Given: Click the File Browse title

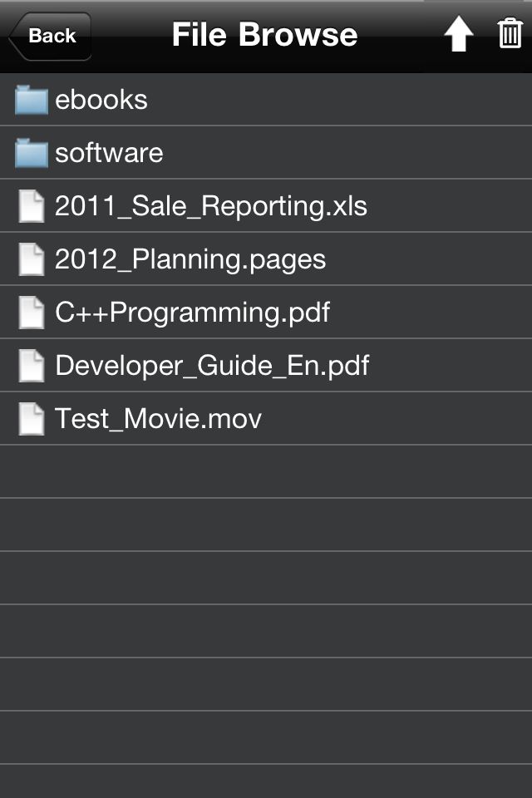Looking at the screenshot, I should (264, 34).
